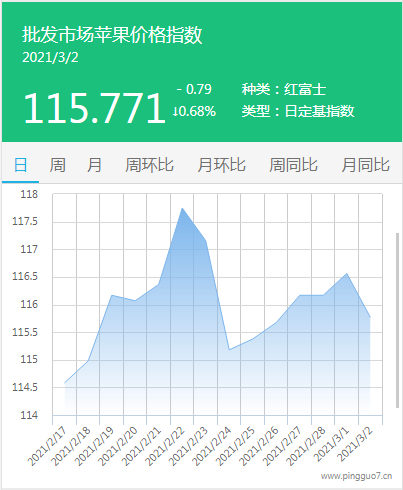Switch to the 周 weekly tab

pyautogui.click(x=57, y=165)
